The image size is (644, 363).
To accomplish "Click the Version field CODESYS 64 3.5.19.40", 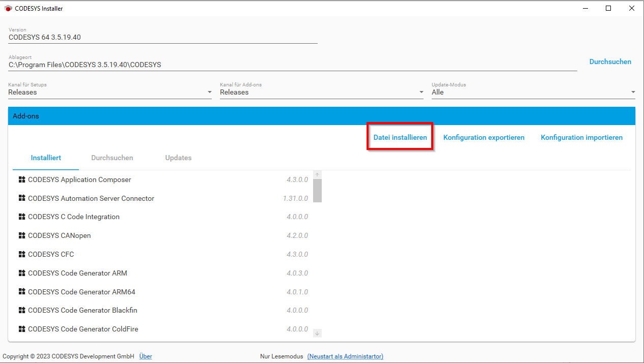I will click(x=163, y=37).
